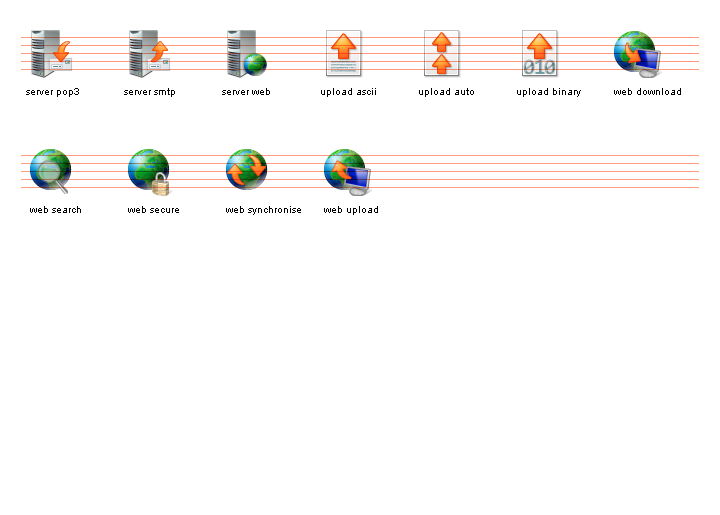Image resolution: width=720 pixels, height=515 pixels.
Task: Select the server smtp icon
Action: (149, 54)
